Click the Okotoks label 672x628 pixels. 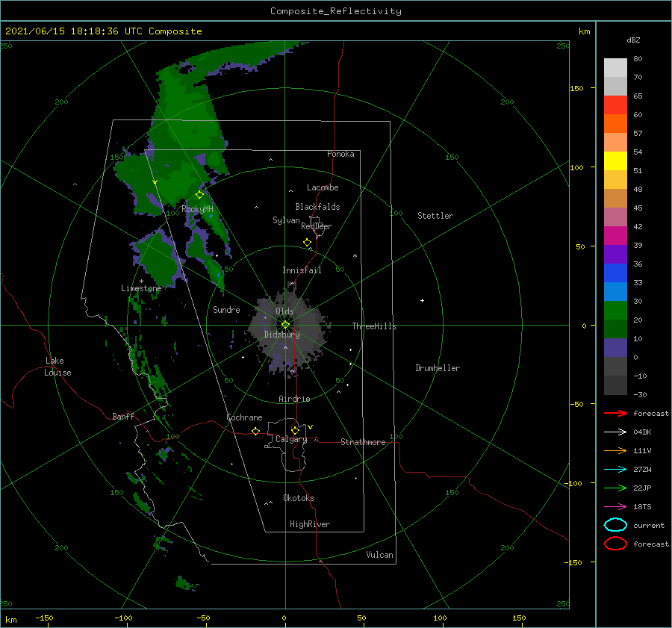299,498
